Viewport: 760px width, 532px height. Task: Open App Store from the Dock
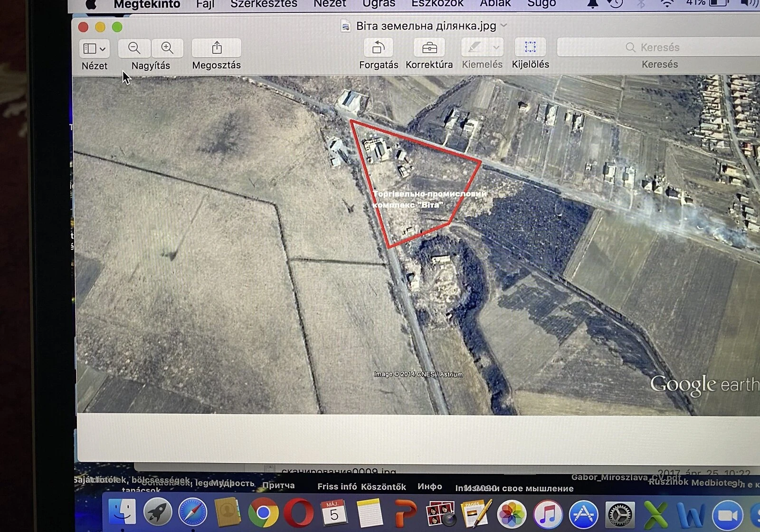(x=583, y=515)
